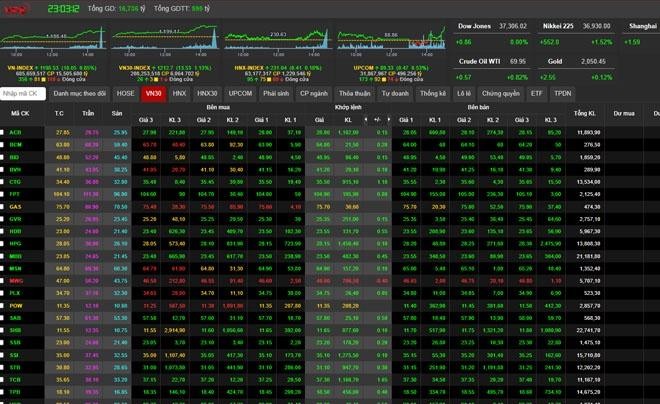The image size is (660, 404).
Task: Open the Lô lẻ tab
Action: coord(464,93)
